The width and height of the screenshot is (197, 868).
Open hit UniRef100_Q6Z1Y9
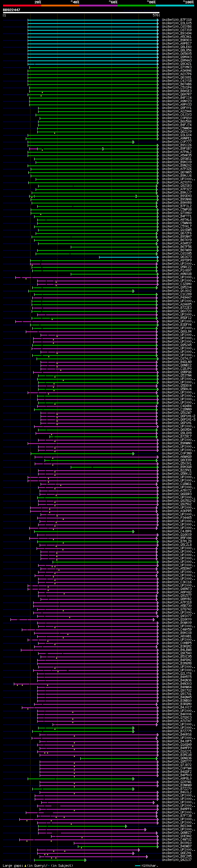(176, 132)
